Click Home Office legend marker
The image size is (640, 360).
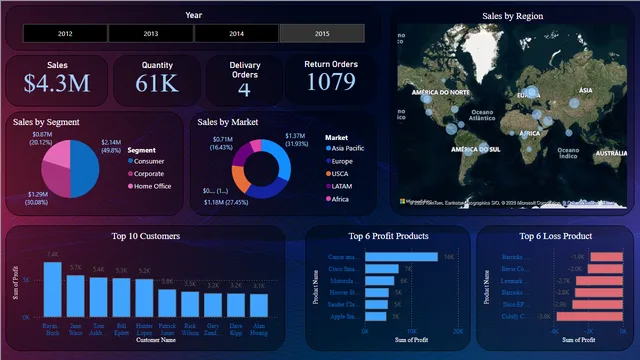131,186
